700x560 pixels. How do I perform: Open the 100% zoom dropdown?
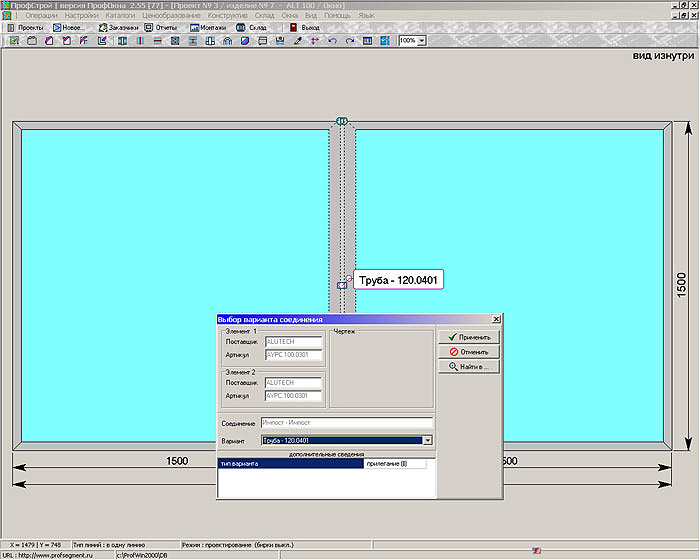[x=421, y=41]
